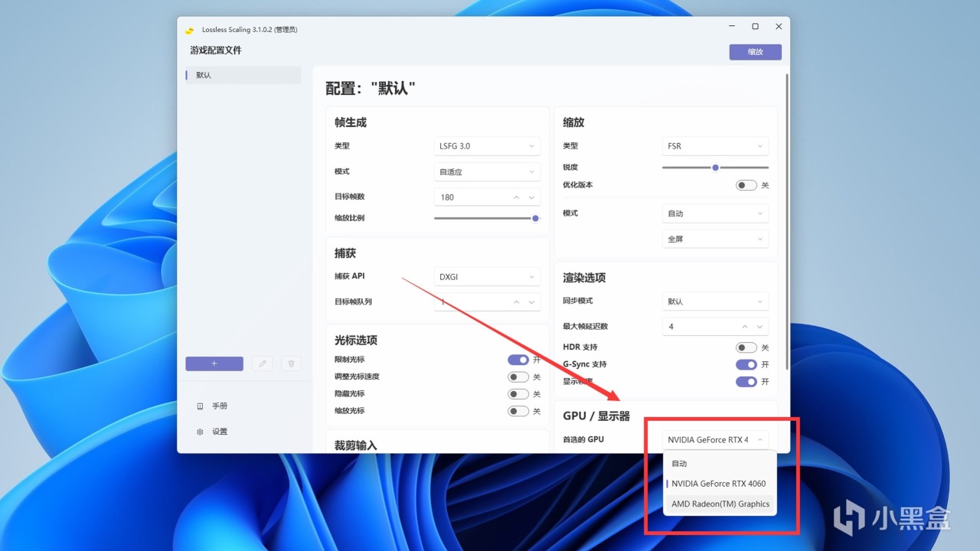Add a new game profile with the plus button

(214, 364)
